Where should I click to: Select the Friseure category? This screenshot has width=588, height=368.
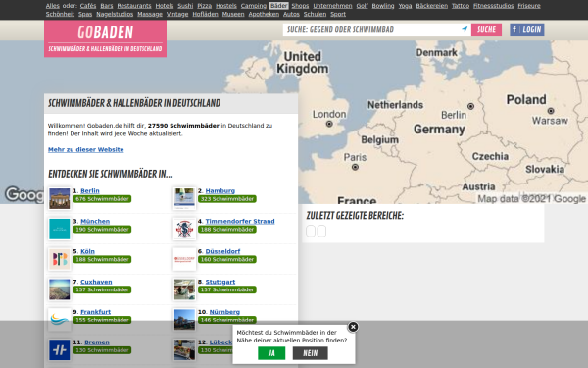529,6
